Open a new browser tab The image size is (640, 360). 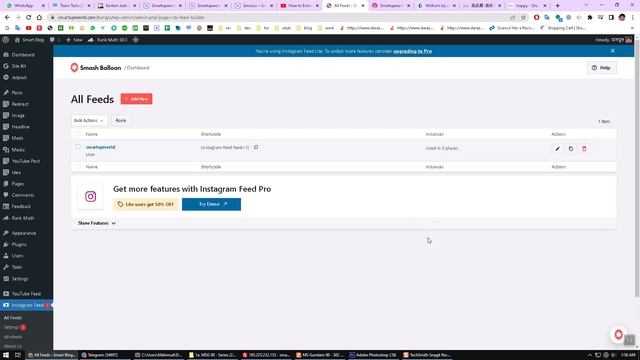(558, 6)
